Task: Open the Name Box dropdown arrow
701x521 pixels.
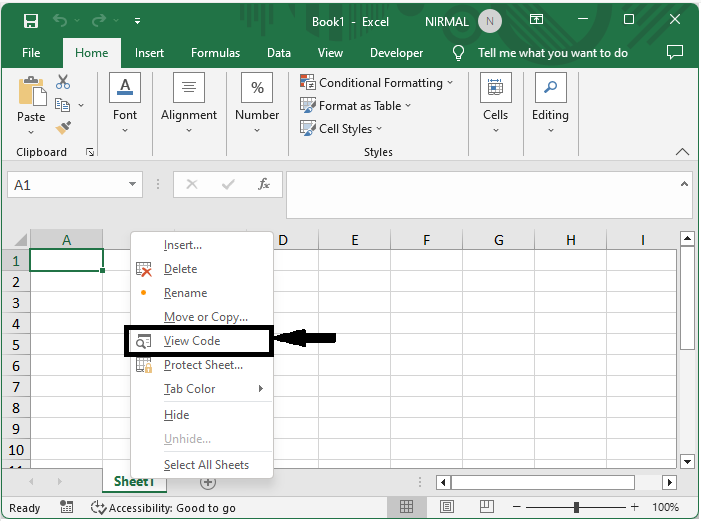Action: pos(132,184)
